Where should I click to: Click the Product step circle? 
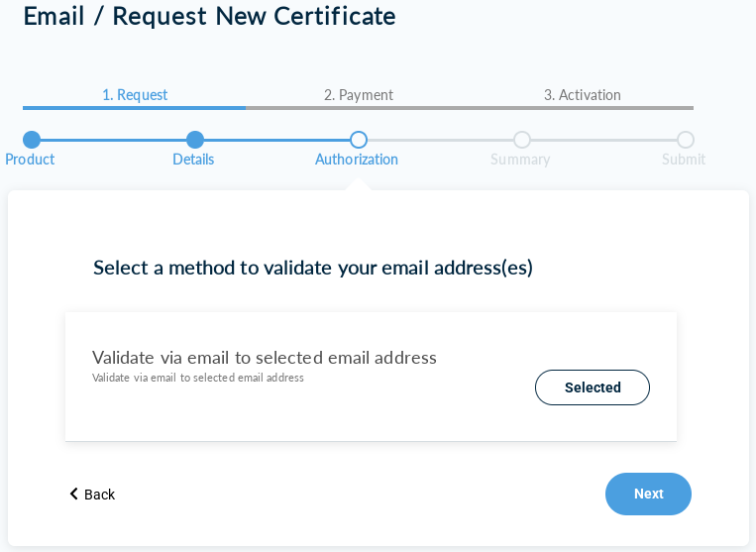coord(32,140)
